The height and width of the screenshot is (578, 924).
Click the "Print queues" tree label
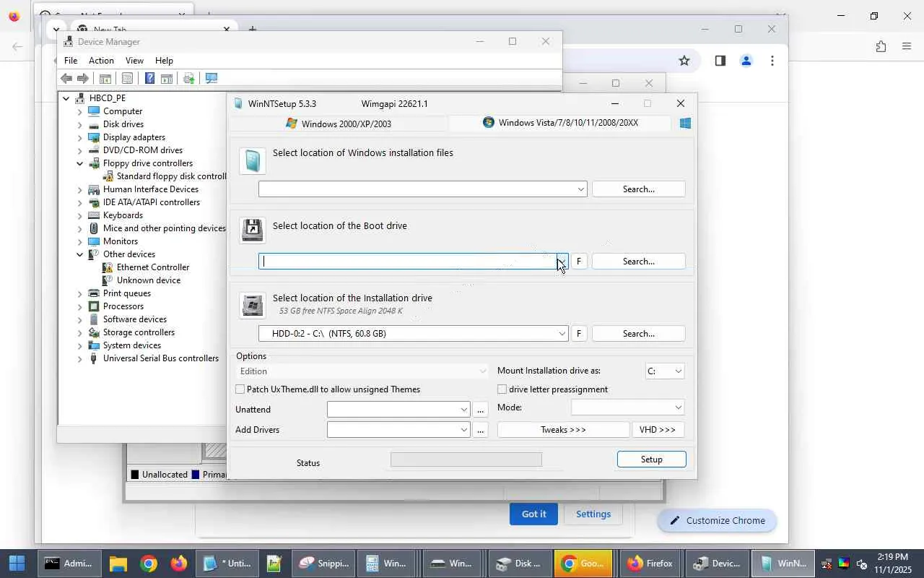[127, 293]
